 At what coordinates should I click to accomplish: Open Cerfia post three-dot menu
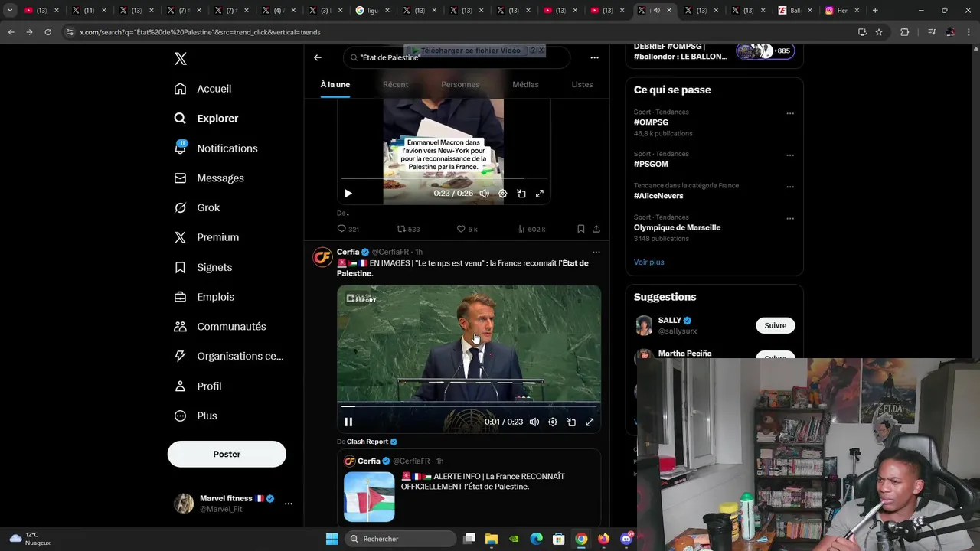[x=596, y=252]
